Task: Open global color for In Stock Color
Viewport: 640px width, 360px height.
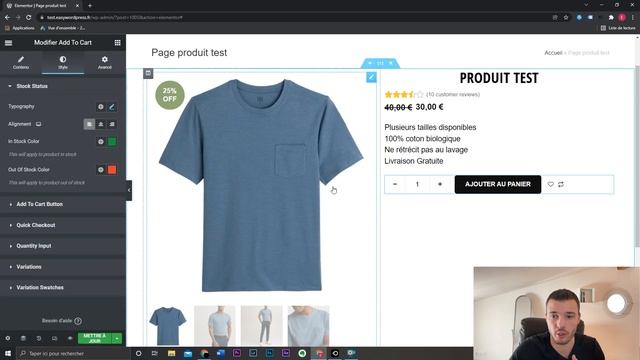Action: pyautogui.click(x=101, y=142)
